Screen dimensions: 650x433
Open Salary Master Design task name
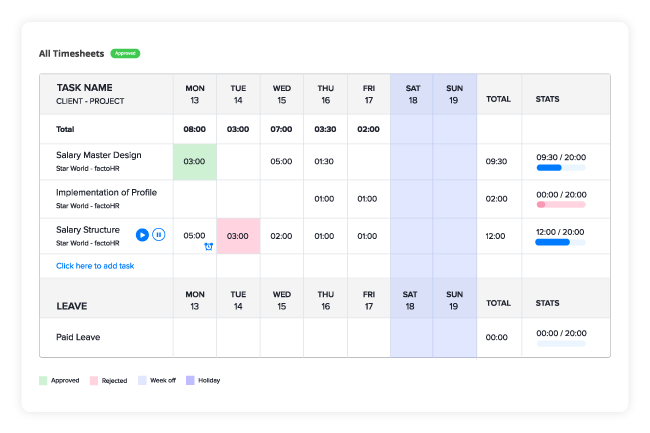(99, 155)
